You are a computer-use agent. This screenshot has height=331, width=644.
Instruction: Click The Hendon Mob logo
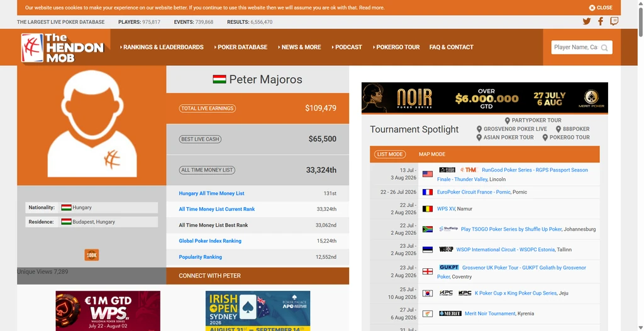[62, 48]
